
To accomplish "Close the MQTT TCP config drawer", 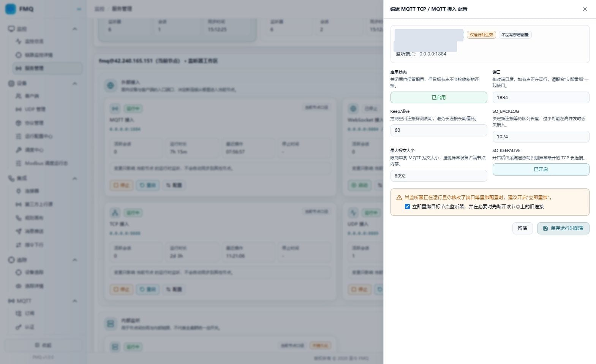I will tap(585, 9).
